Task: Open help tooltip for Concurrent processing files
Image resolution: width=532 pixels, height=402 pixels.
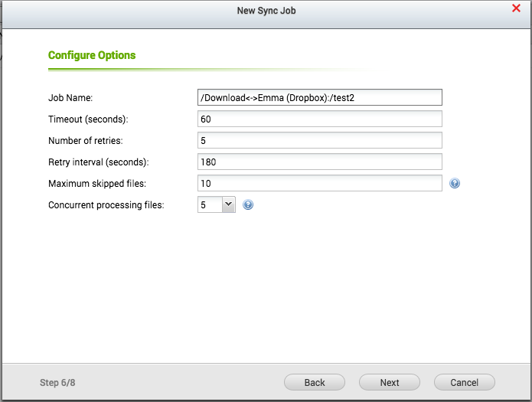Action: point(247,205)
